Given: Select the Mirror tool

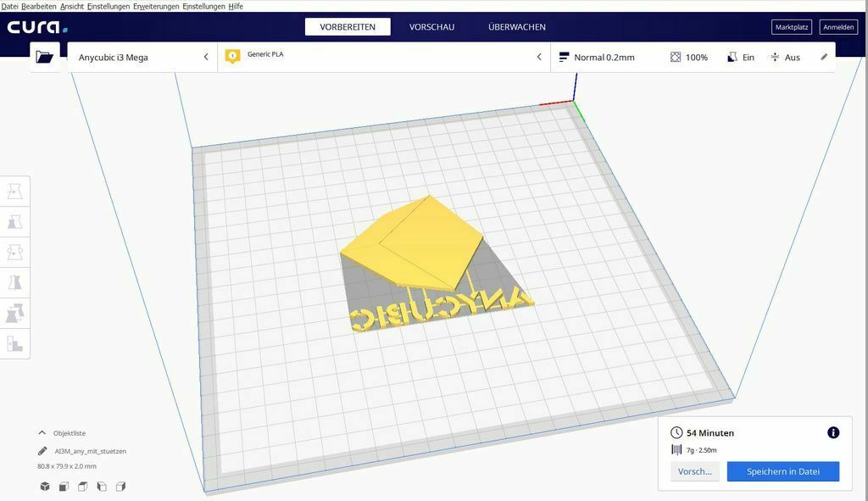Looking at the screenshot, I should pyautogui.click(x=15, y=282).
